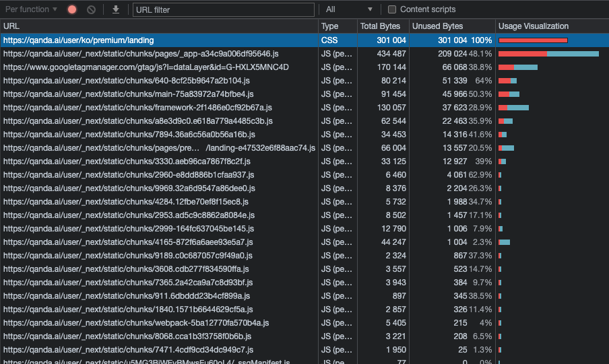Select the a8e3d9c0.e618a779a4485c3b.js row
The image size is (609, 364).
pyautogui.click(x=304, y=121)
